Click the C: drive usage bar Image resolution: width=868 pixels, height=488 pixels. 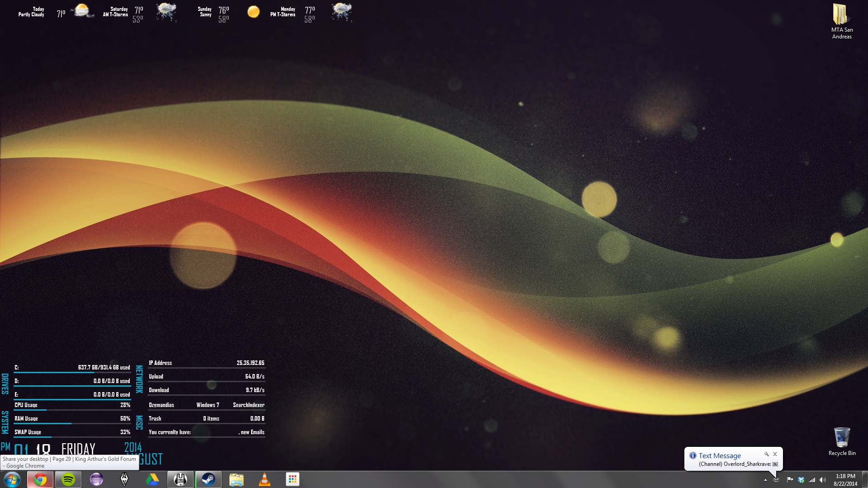coord(72,372)
